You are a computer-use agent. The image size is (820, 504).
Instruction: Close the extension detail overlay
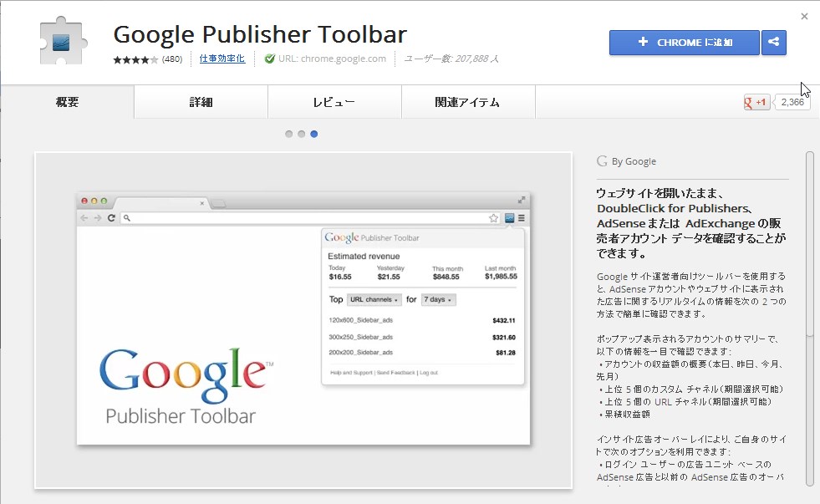pos(804,16)
